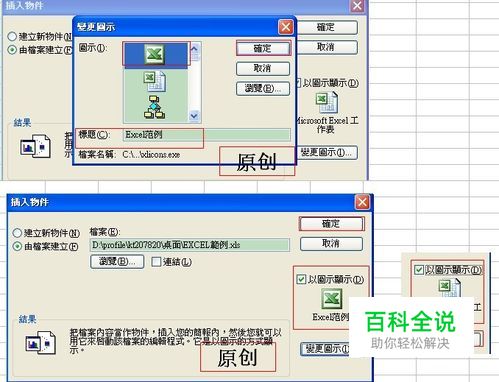Open 瀏覽(B)... in the 變更圖示 dialog
499x382 pixels.
click(x=263, y=88)
